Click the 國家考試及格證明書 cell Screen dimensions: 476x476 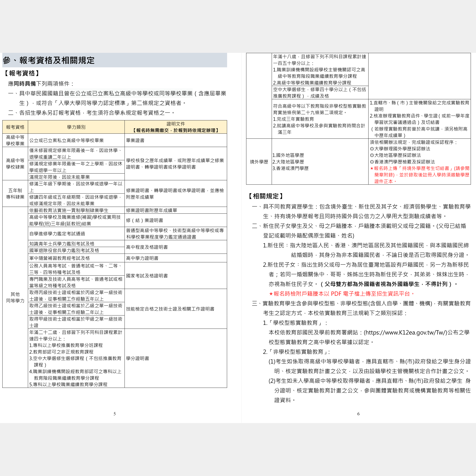147,276
